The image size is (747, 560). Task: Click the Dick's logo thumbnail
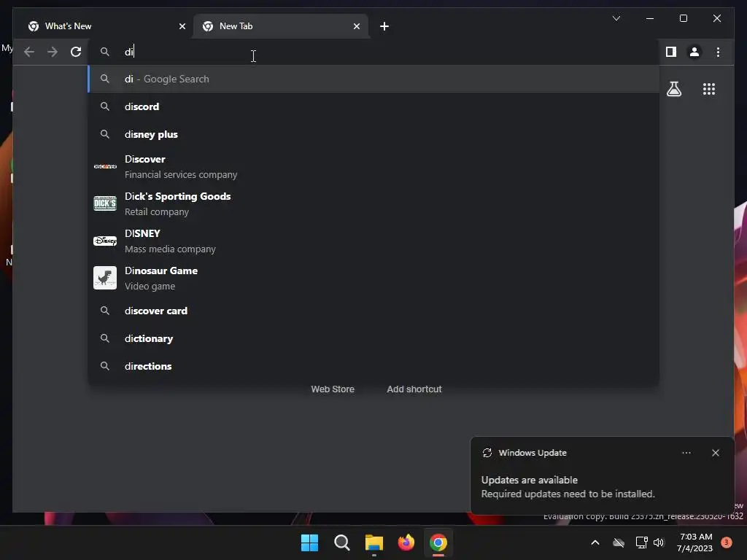[x=105, y=203]
